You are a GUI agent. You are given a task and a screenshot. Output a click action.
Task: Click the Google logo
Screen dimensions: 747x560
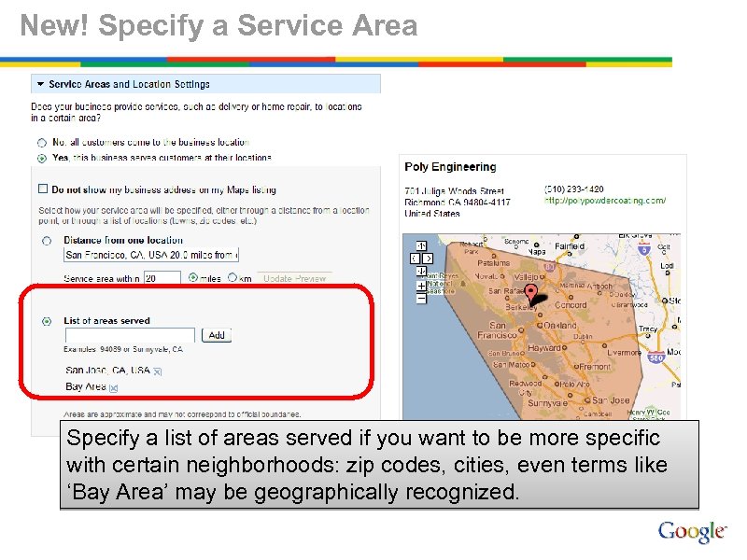(x=692, y=530)
